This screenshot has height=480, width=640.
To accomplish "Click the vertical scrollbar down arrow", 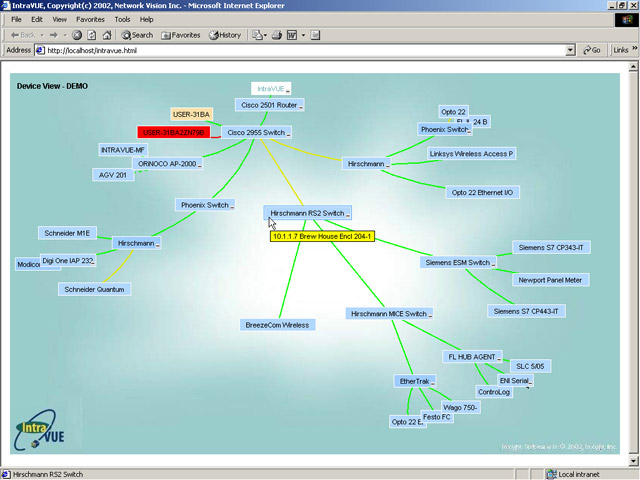I will click(x=633, y=461).
